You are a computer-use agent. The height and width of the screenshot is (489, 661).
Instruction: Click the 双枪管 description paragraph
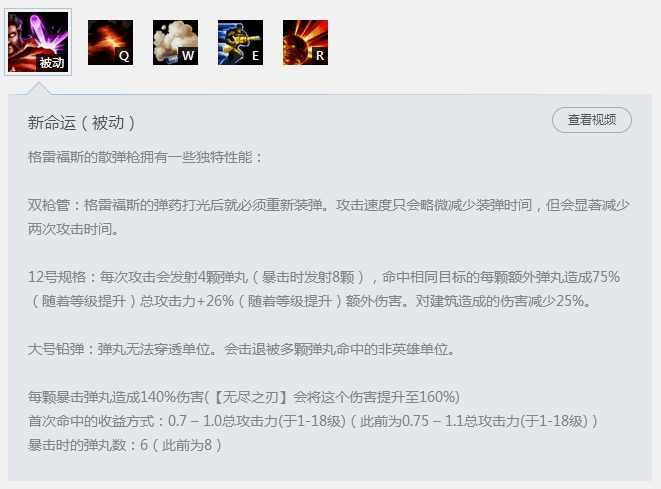[329, 217]
